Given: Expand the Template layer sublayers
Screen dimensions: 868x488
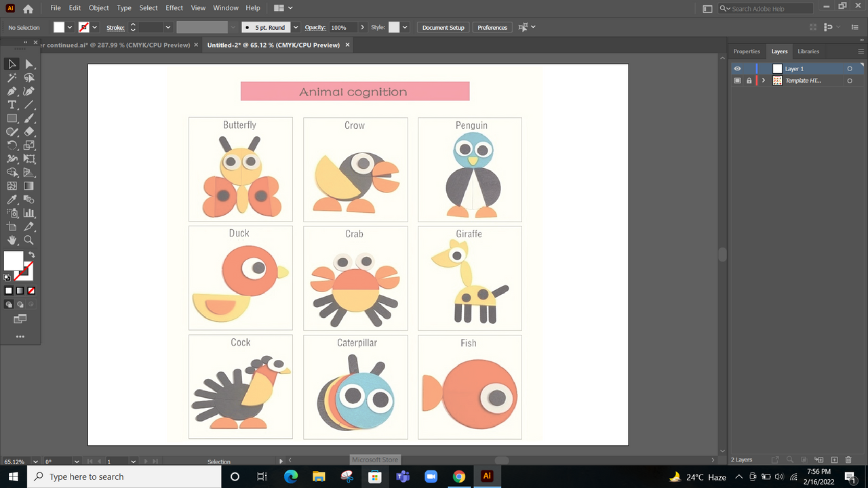Looking at the screenshot, I should 764,80.
